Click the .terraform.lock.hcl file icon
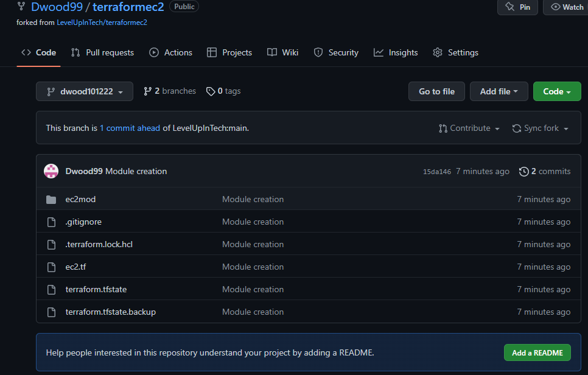Screen dimensions: 588x375 click(x=51, y=245)
